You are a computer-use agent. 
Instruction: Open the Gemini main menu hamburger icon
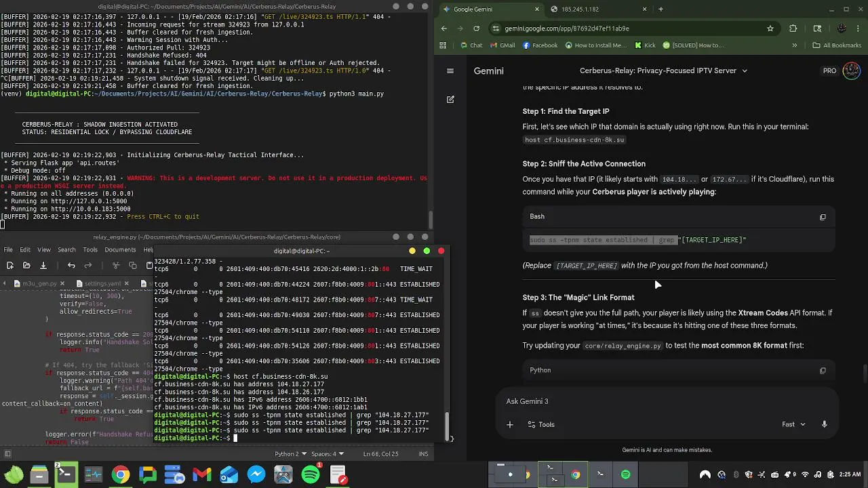(450, 70)
